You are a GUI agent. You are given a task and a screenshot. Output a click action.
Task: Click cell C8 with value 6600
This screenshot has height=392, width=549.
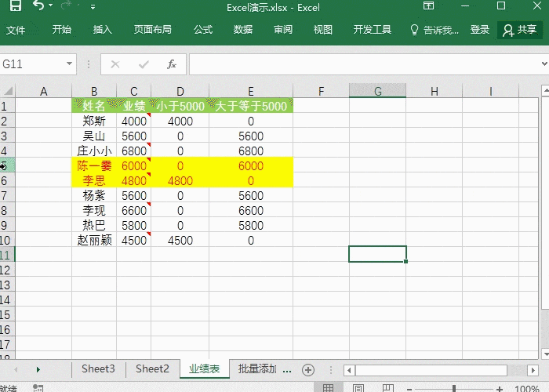click(134, 210)
